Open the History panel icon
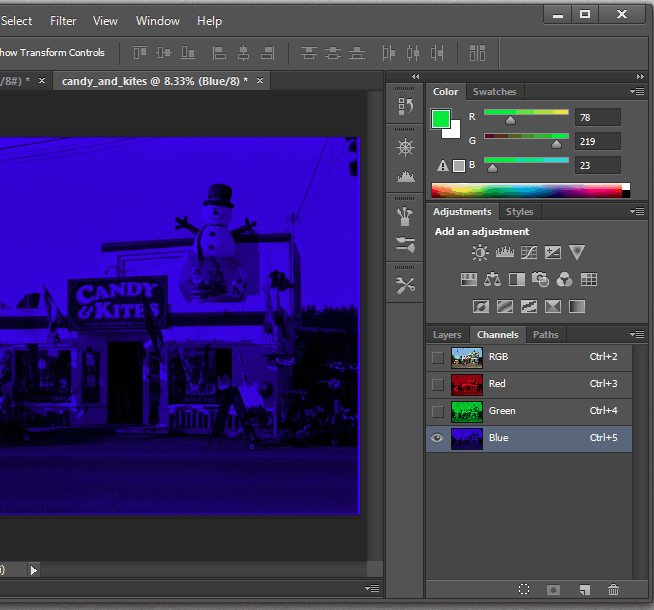The height and width of the screenshot is (610, 654). 405,106
